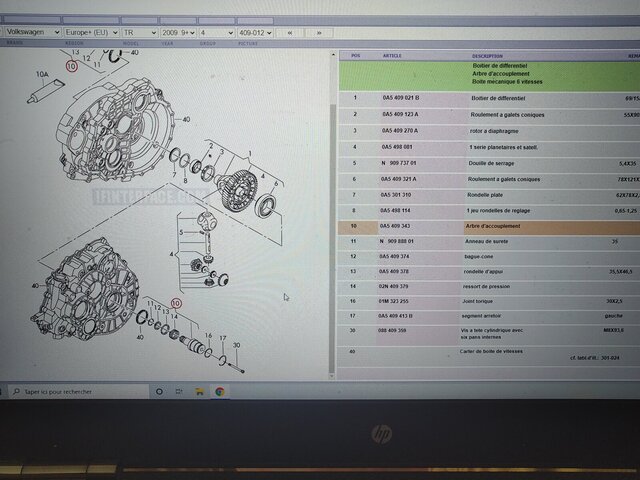
Task: Open Cortana circle icon in taskbar
Action: click(159, 391)
